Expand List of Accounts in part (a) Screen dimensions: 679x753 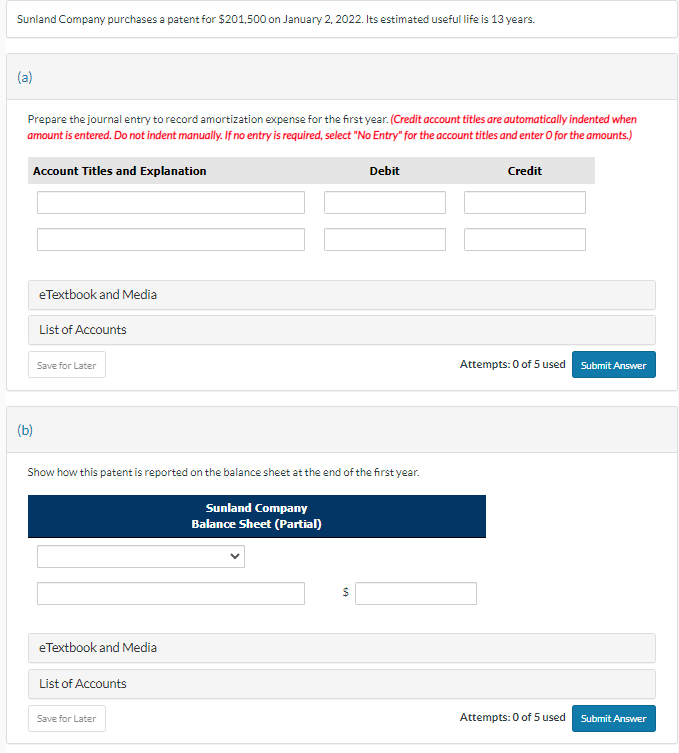click(341, 330)
